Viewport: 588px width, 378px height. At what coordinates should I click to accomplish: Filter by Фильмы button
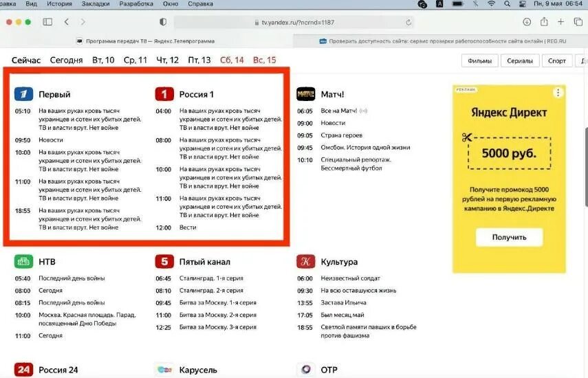pos(479,60)
